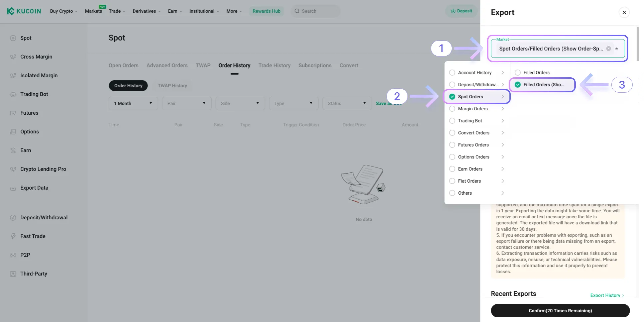Click the Crypto Lending Pro icon
Viewport: 644px width, 322px height.
(13, 169)
